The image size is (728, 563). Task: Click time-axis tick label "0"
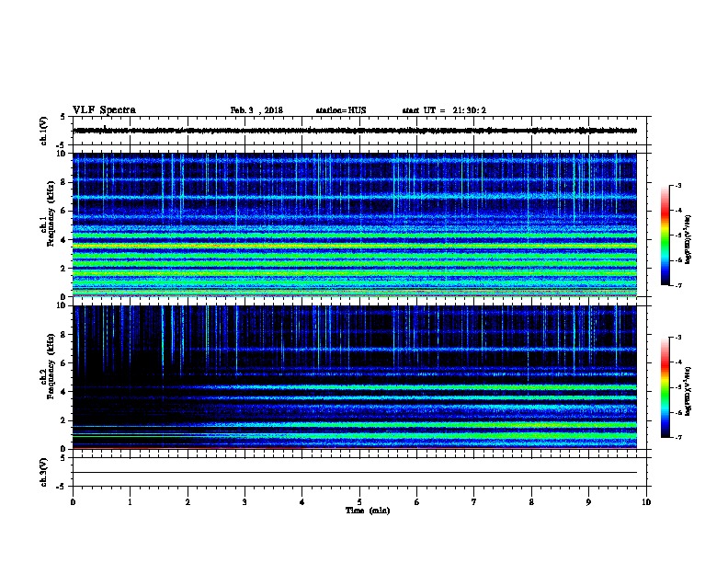(73, 502)
